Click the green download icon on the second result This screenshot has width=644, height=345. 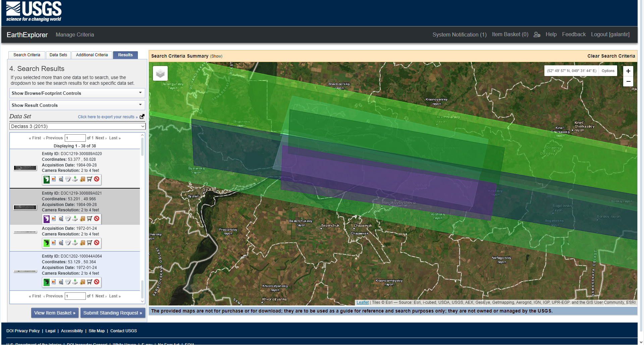click(75, 219)
